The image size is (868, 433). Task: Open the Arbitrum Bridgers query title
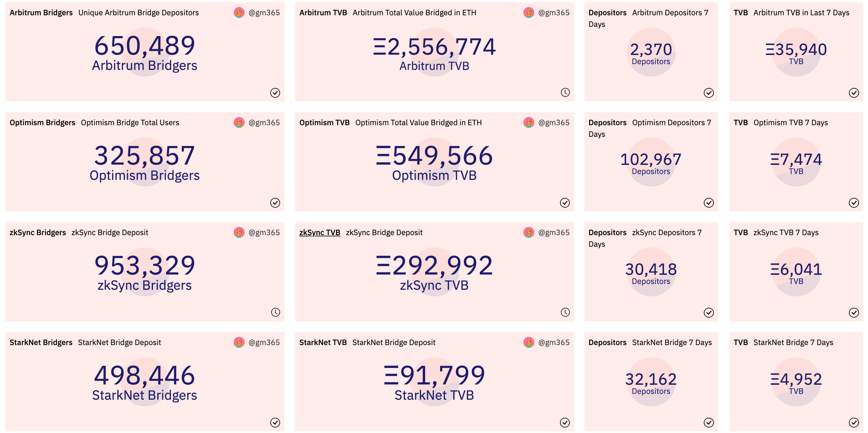click(41, 13)
